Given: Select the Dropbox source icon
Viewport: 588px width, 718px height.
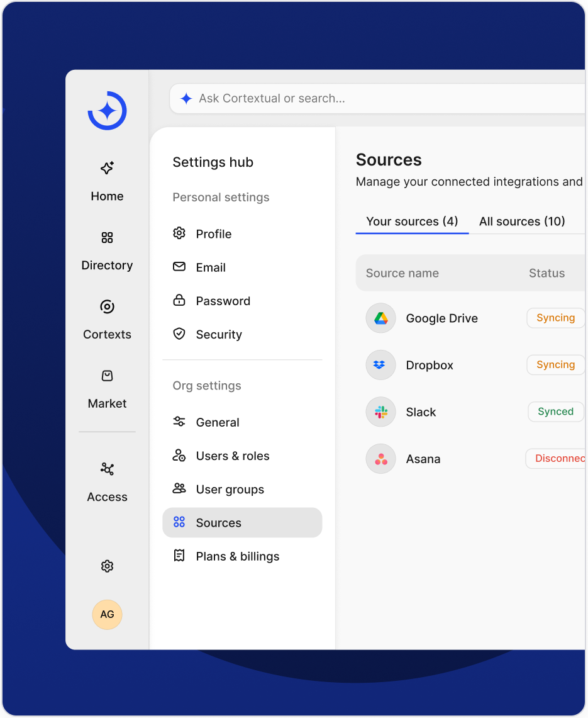Looking at the screenshot, I should click(380, 365).
